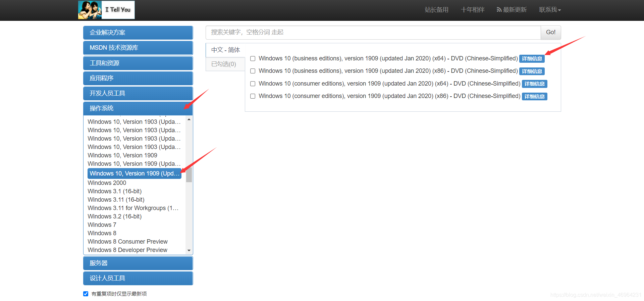Check consumer editions x86 1909 DVD checkbox
The height and width of the screenshot is (301, 644).
tap(253, 96)
